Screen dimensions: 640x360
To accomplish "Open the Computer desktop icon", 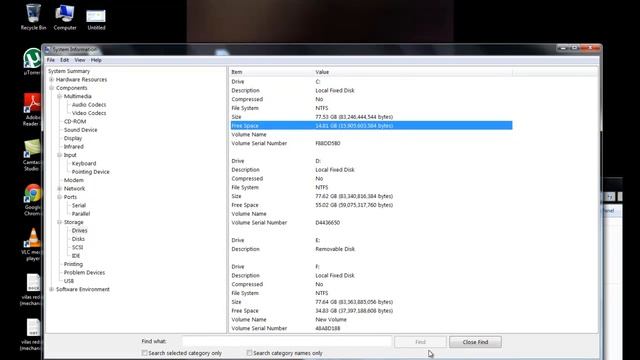I will click(65, 17).
